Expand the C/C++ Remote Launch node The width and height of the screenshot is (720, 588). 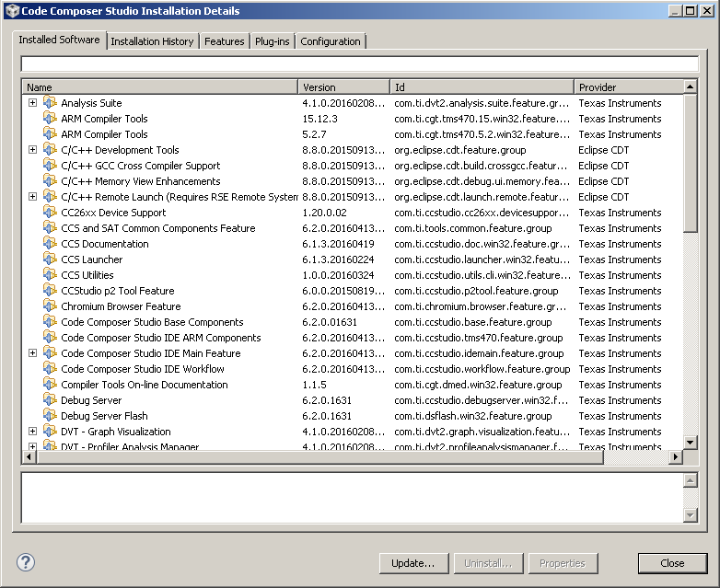tap(32, 196)
